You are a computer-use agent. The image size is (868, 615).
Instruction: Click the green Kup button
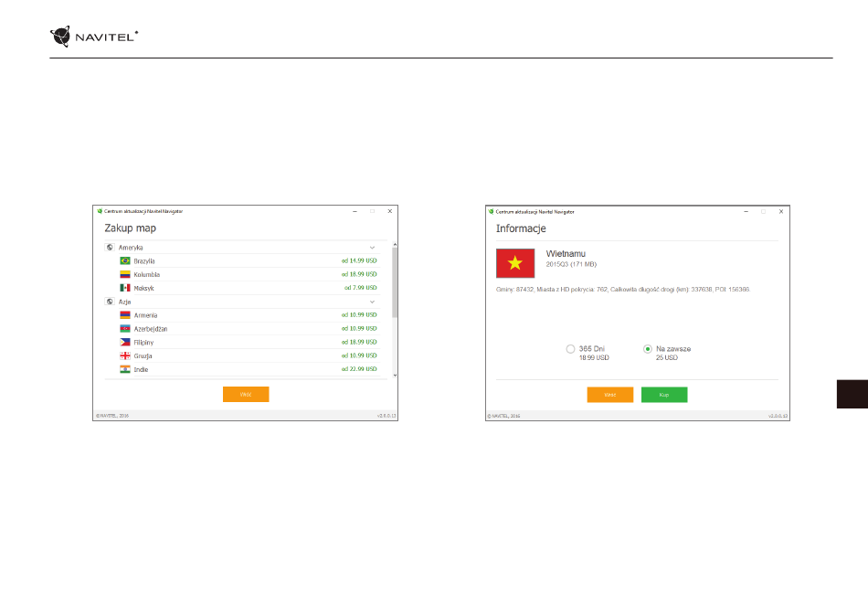pos(664,395)
